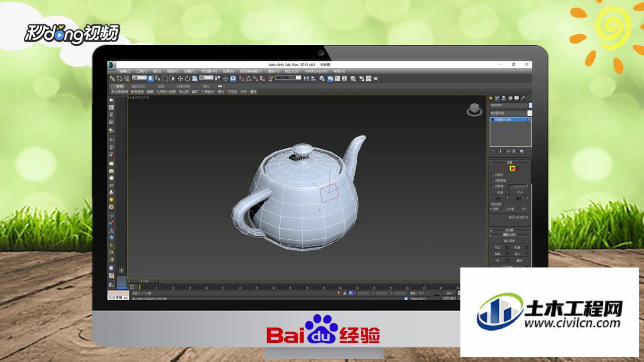This screenshot has width=644, height=362.
Task: Click the time slider 0 / 100 handle
Action: coord(144,281)
